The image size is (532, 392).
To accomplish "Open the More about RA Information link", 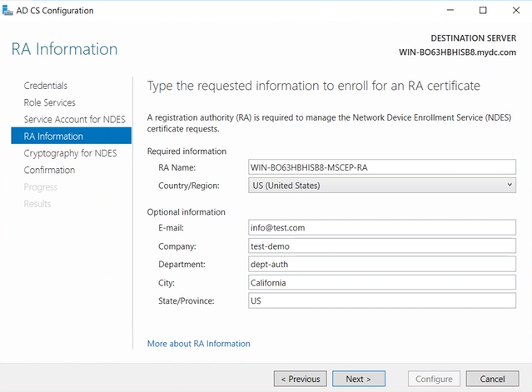I will (198, 344).
